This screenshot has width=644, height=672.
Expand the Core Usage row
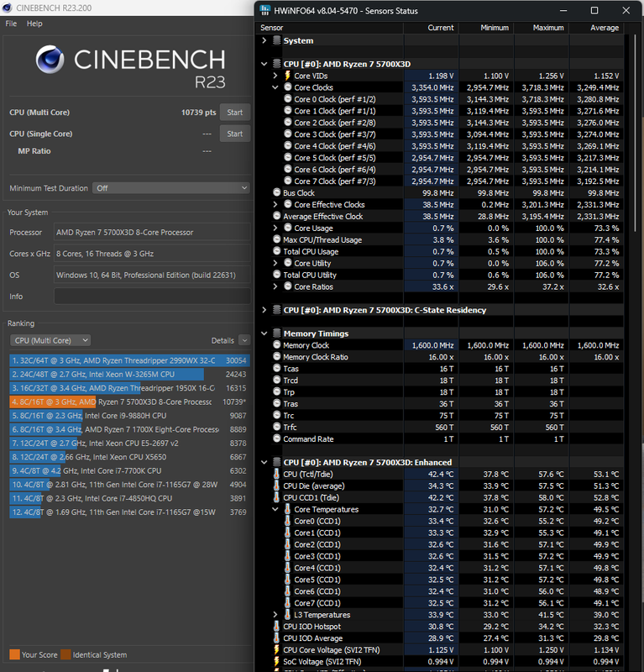coord(275,228)
